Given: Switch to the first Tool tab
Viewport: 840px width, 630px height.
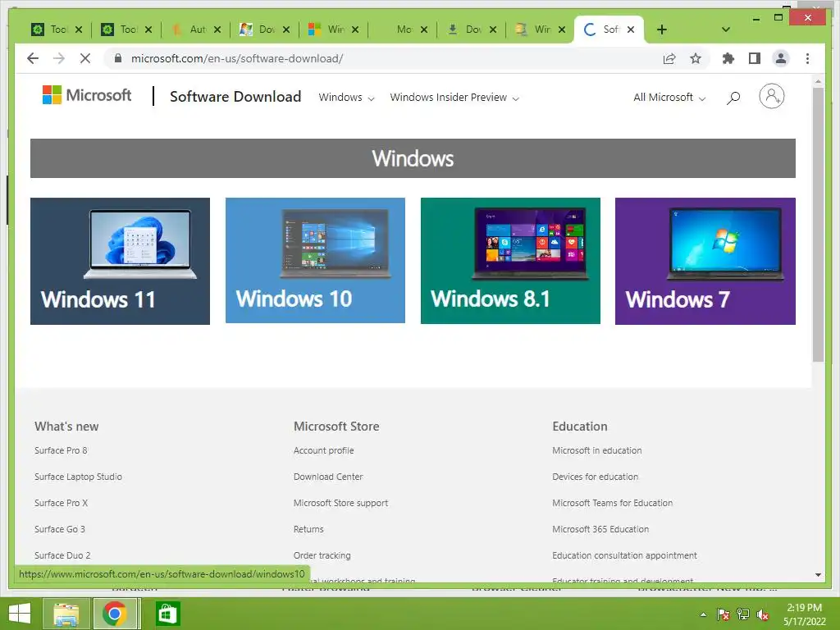Looking at the screenshot, I should (x=49, y=30).
